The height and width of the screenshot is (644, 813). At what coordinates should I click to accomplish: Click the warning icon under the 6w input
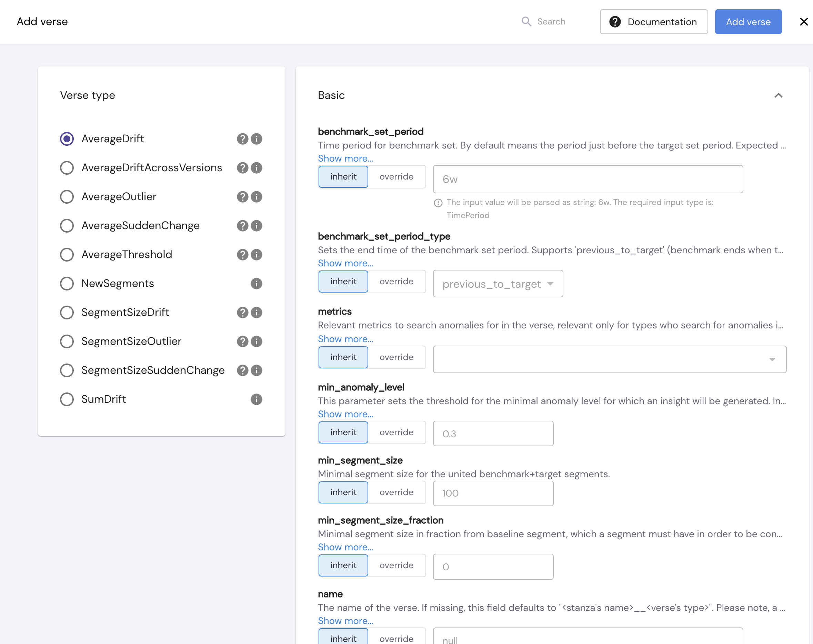tap(438, 203)
